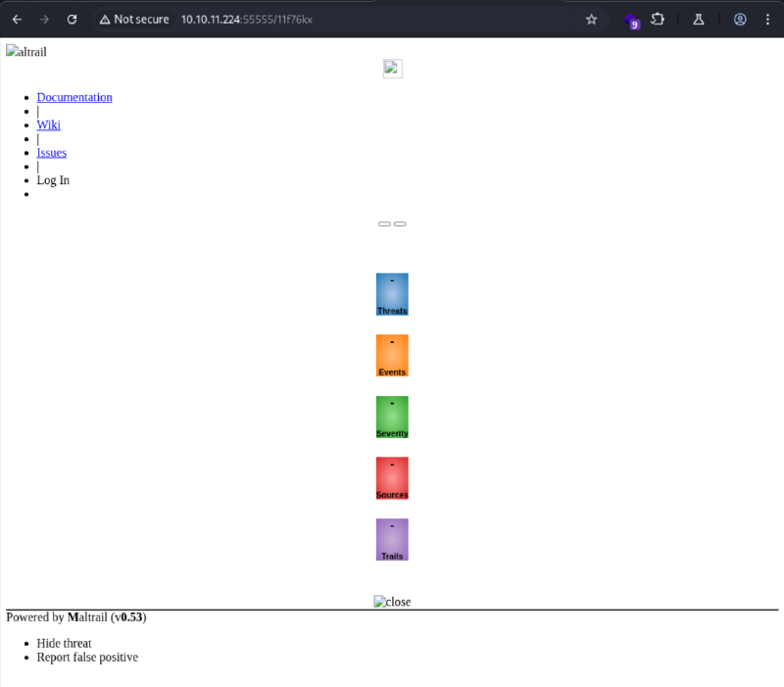
Task: Choose Hide threat from the list
Action: (64, 644)
